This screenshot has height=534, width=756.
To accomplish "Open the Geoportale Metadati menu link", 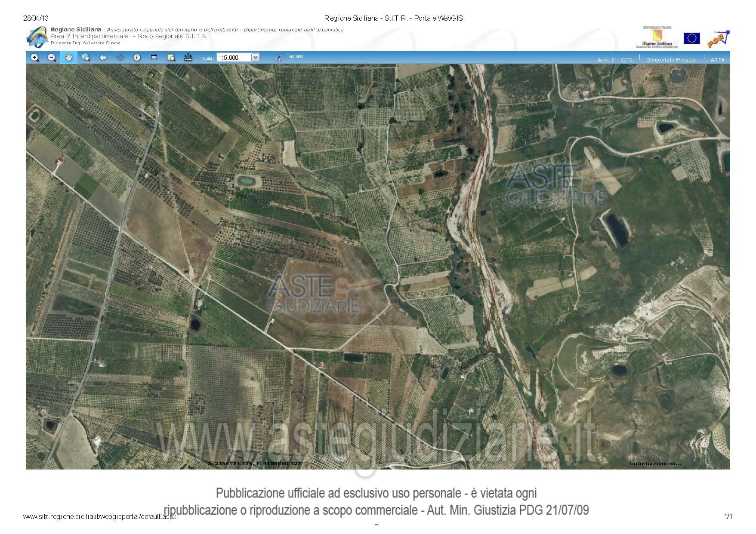I will click(x=672, y=60).
